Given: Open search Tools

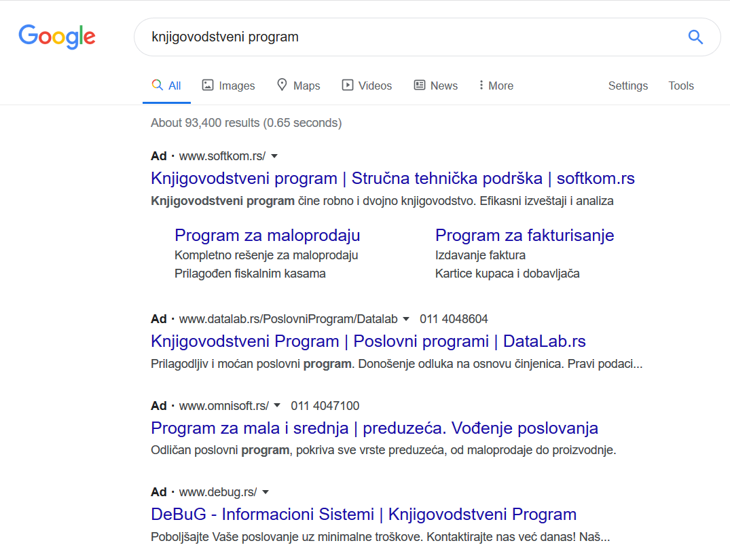Looking at the screenshot, I should click(680, 86).
